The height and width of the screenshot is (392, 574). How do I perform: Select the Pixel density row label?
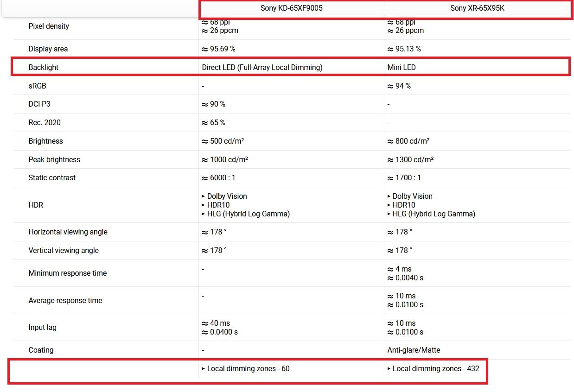49,26
